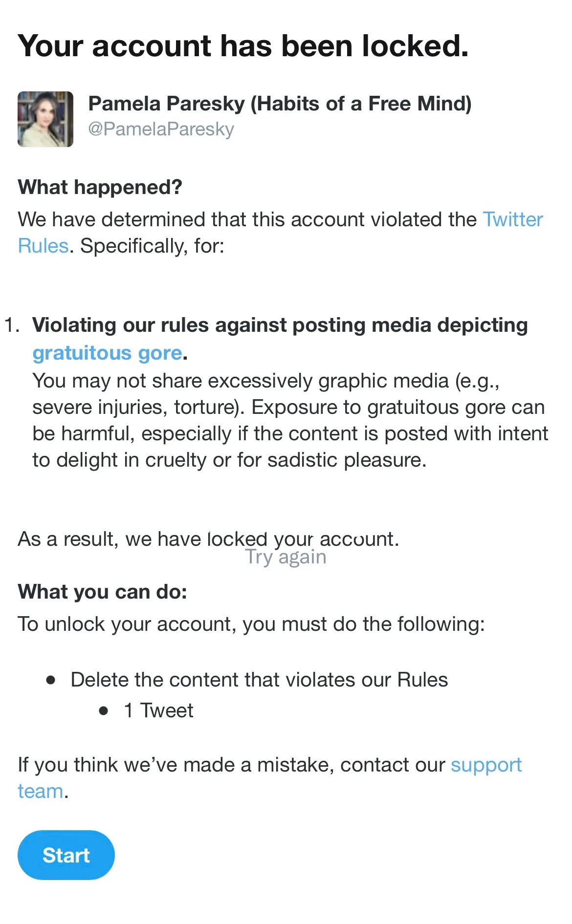Screen dimensions: 572x924
Task: Follow the gratuitous gore policy link
Action: [x=107, y=353]
